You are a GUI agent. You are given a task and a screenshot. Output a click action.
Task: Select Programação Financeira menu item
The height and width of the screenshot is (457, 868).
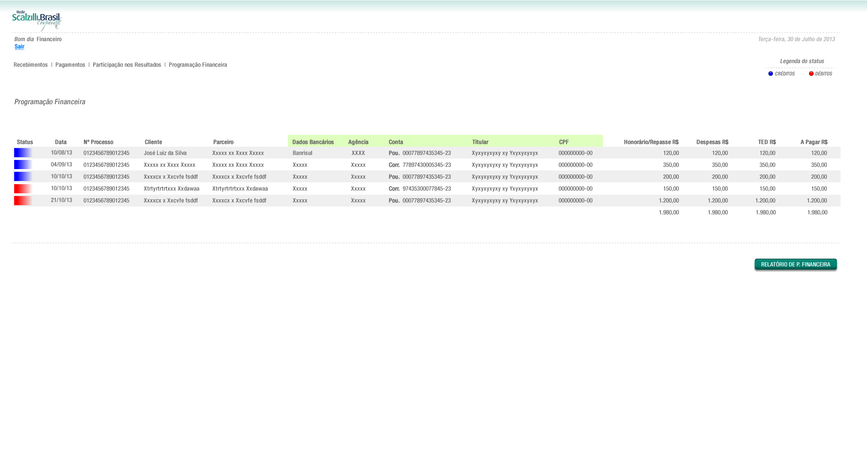click(198, 65)
